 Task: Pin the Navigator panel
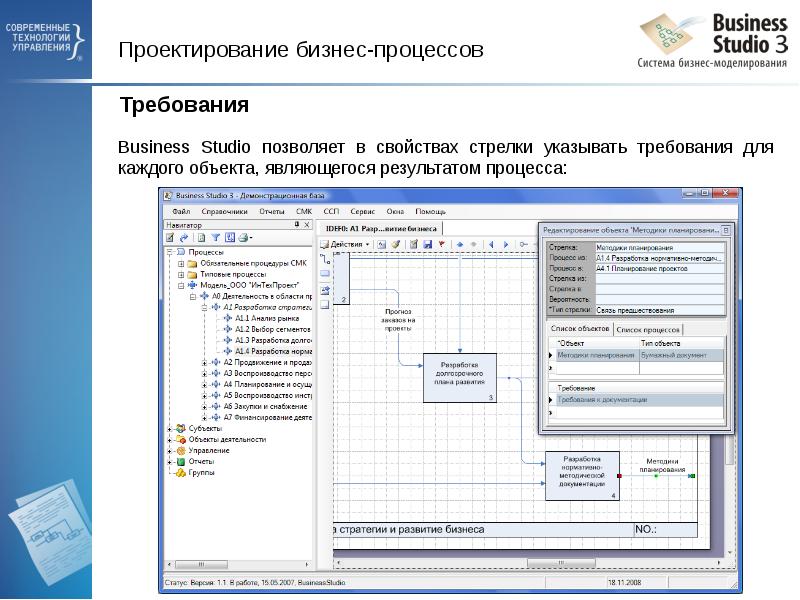coord(297,224)
